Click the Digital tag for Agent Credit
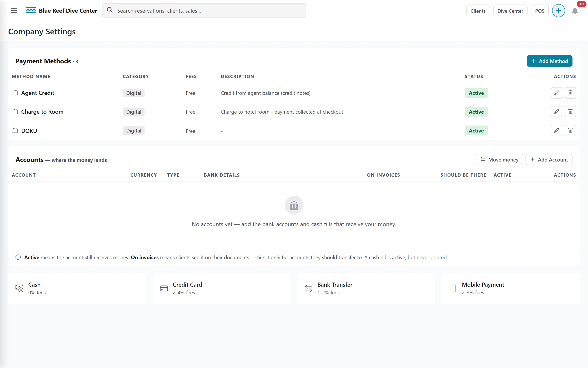Screen dimensions: 588x368 (x=134, y=93)
